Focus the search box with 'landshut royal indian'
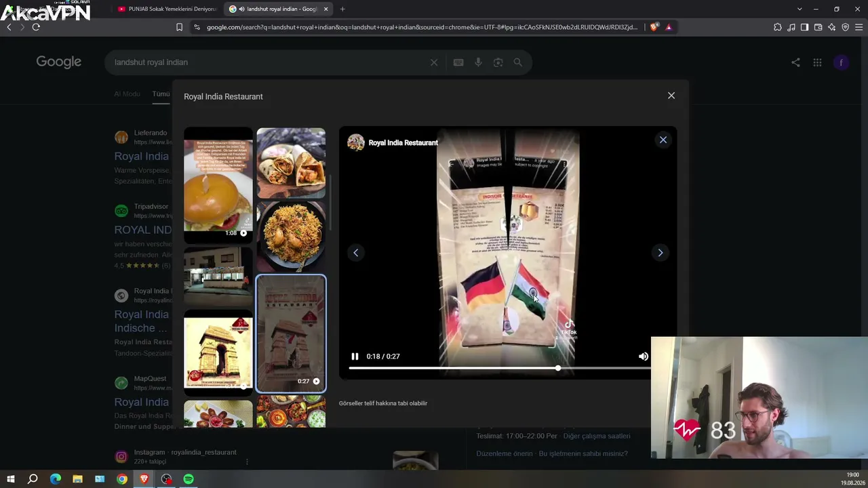The image size is (868, 488). point(271,62)
